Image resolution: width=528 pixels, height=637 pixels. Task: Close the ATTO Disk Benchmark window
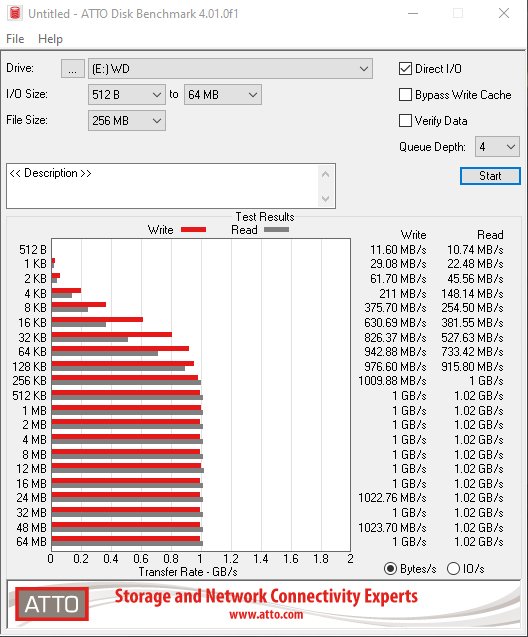[x=504, y=13]
